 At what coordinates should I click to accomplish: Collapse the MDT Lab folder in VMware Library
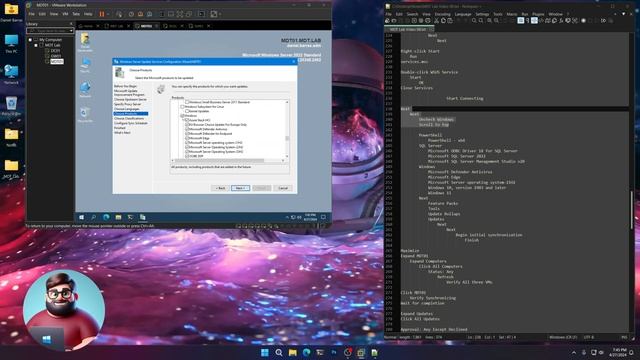(x=36, y=45)
